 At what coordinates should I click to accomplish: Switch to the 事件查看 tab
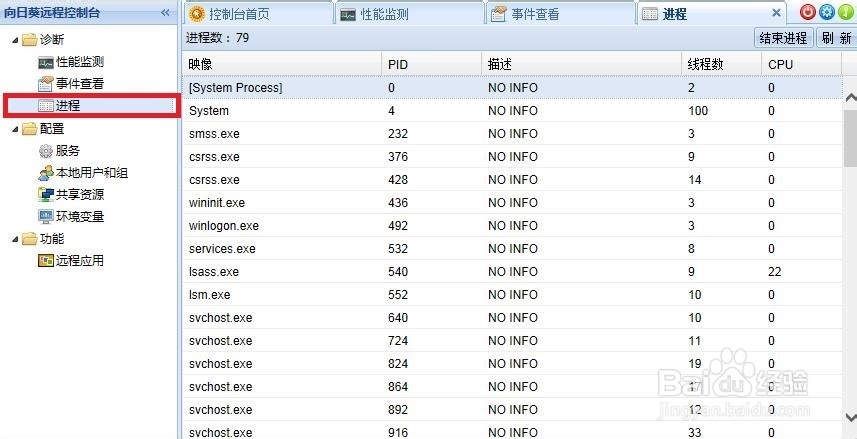pos(560,14)
